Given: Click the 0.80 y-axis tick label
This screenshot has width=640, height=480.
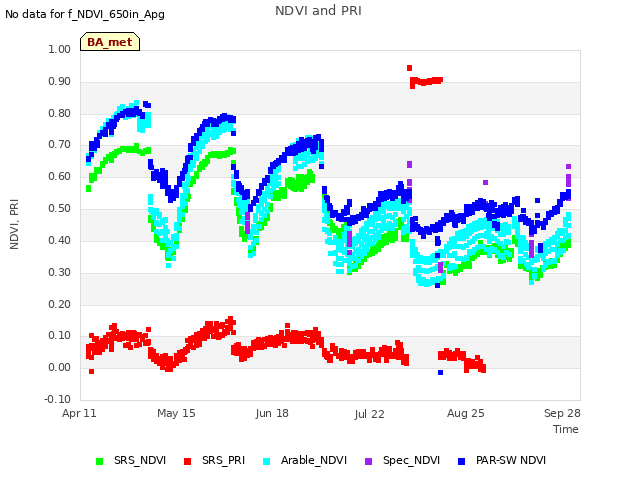Looking at the screenshot, I should (60, 113).
